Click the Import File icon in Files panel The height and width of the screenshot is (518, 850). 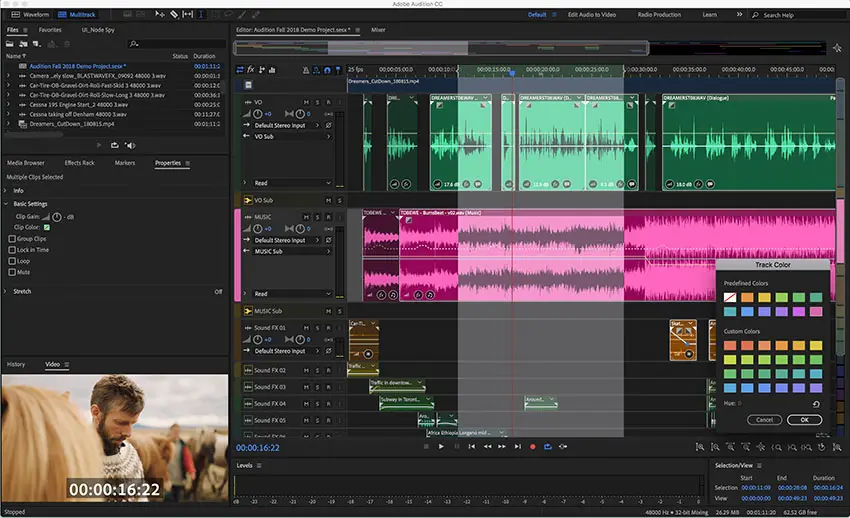pyautogui.click(x=23, y=44)
